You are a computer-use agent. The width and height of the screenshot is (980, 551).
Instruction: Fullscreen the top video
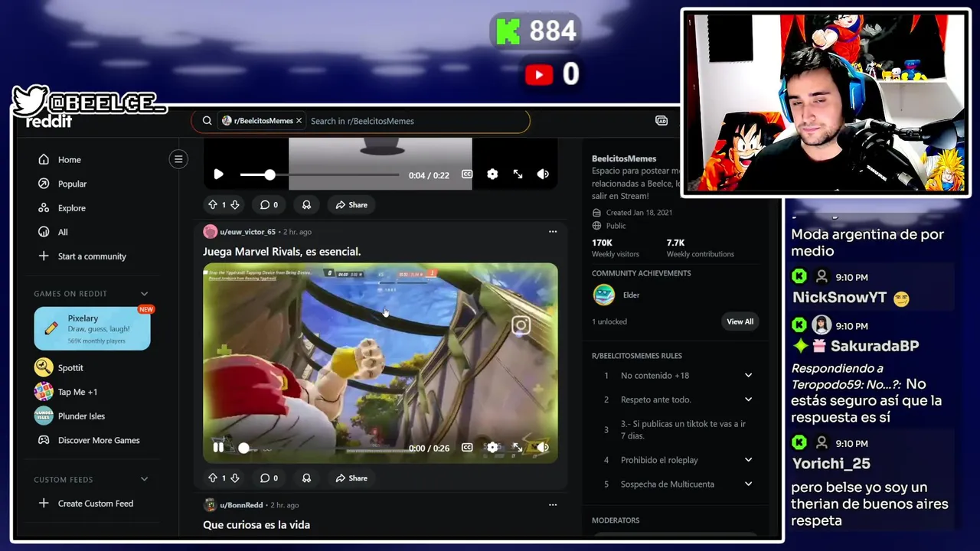pos(518,174)
